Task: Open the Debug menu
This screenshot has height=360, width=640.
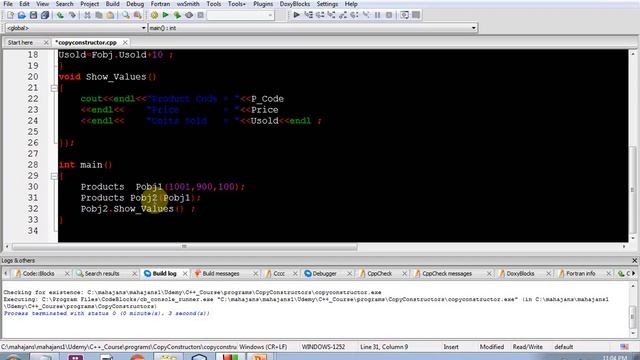Action: click(x=135, y=4)
